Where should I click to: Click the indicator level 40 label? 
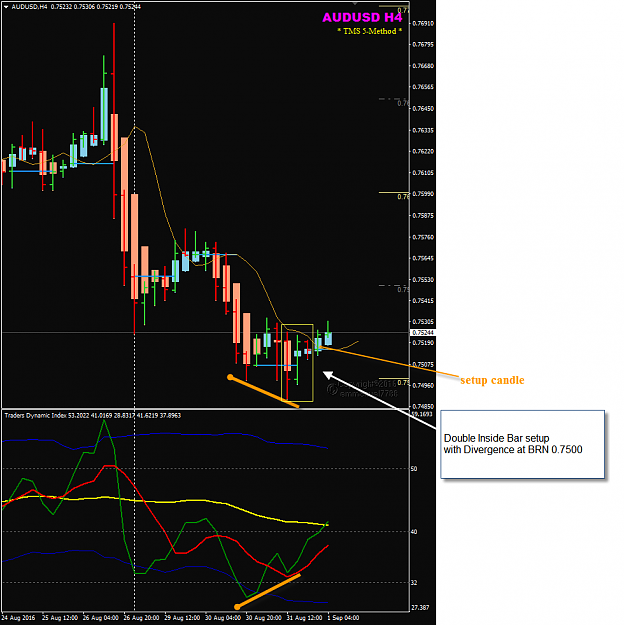point(414,532)
